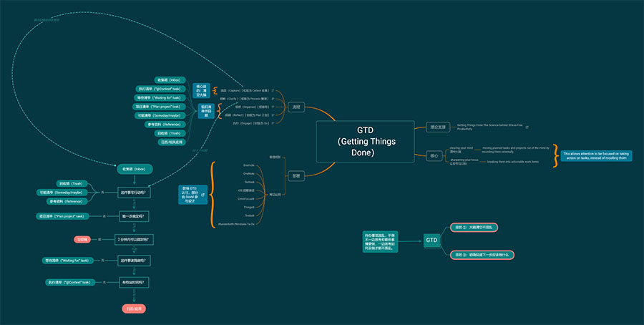The image size is (644, 325).
Task: Select the 2 分钟内可以搞定吗? decision box
Action: click(x=135, y=240)
